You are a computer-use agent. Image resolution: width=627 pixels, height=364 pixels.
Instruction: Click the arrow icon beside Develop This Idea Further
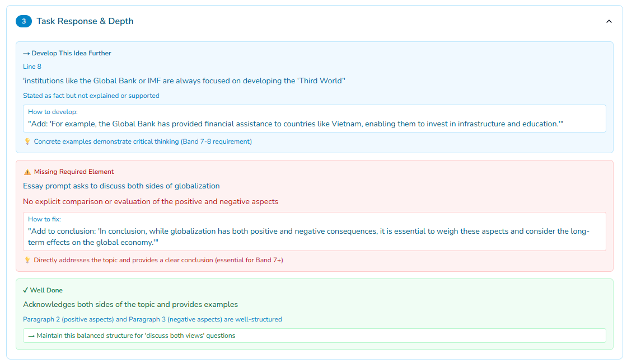[x=26, y=54]
